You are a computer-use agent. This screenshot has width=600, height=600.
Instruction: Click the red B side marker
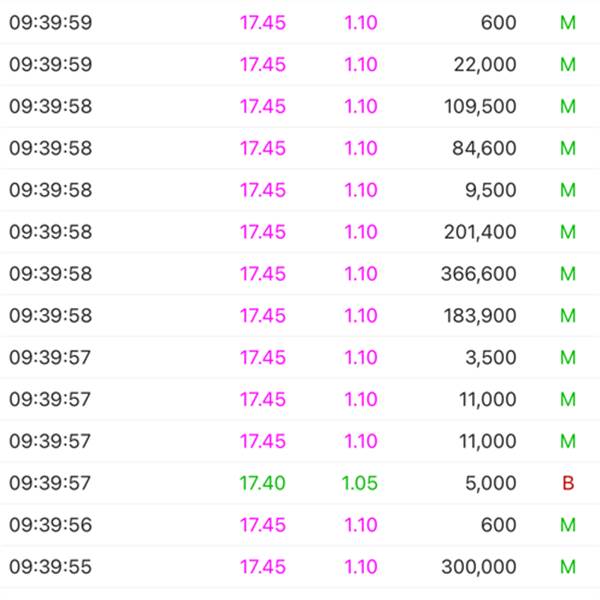click(x=568, y=484)
